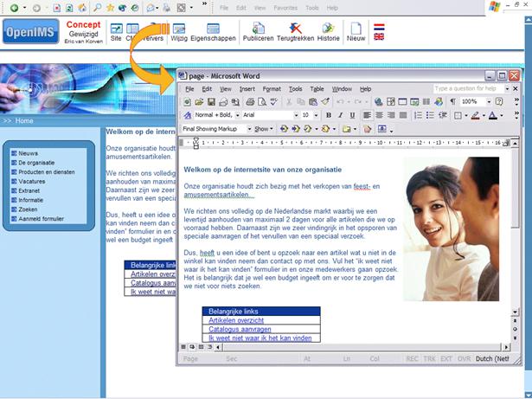Image resolution: width=532 pixels, height=399 pixels.
Task: Click Word's Print icon
Action: (250, 101)
